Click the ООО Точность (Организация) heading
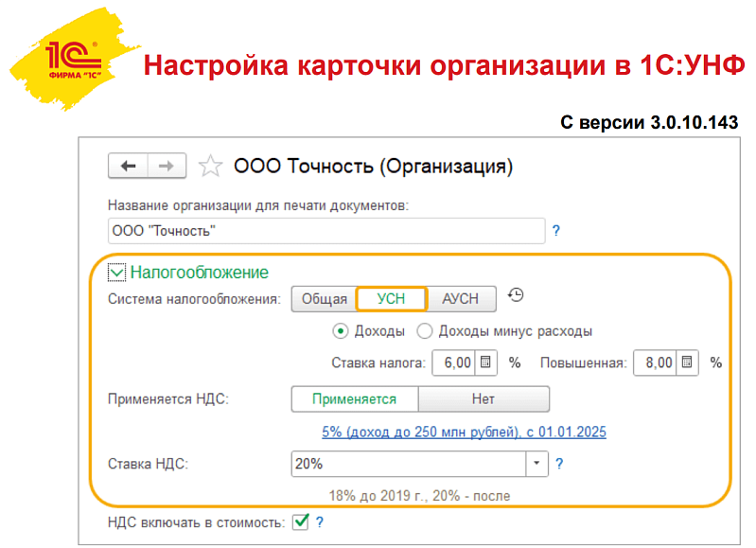The image size is (756, 548). (373, 167)
